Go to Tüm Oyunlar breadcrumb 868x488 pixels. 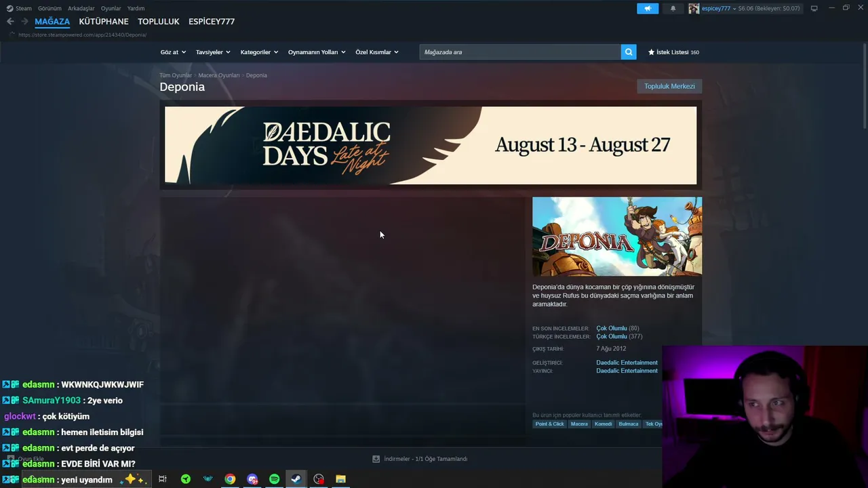[x=176, y=75]
